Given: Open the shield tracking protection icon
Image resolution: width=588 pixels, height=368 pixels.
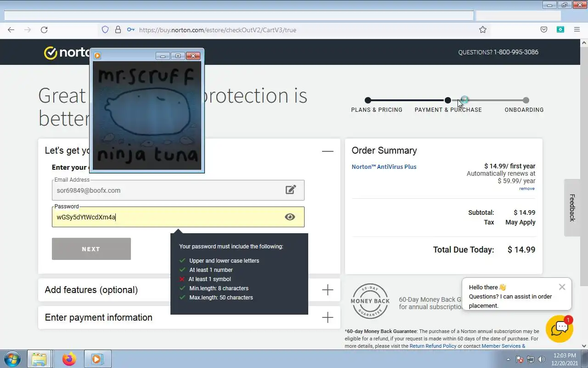Looking at the screenshot, I should pyautogui.click(x=105, y=30).
